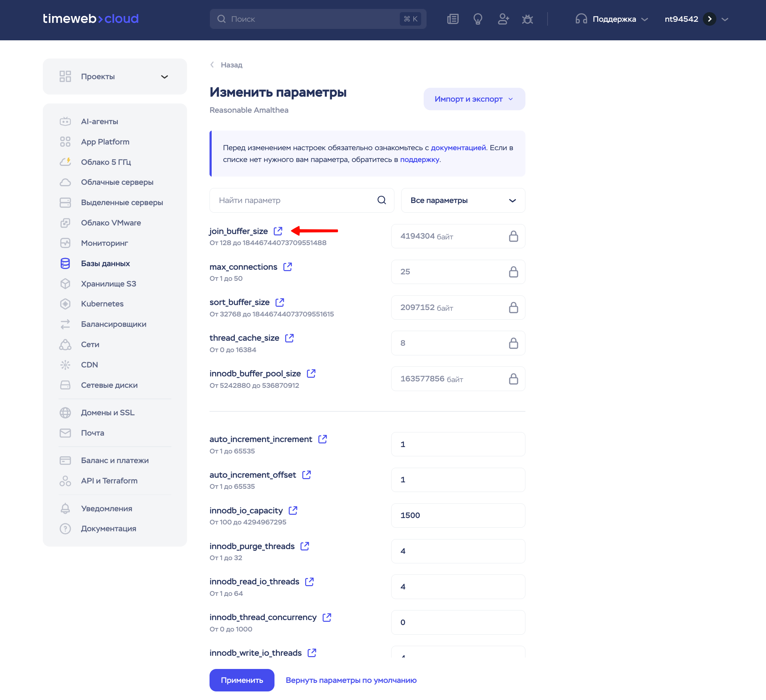Select Базы данных in the sidebar

click(105, 263)
